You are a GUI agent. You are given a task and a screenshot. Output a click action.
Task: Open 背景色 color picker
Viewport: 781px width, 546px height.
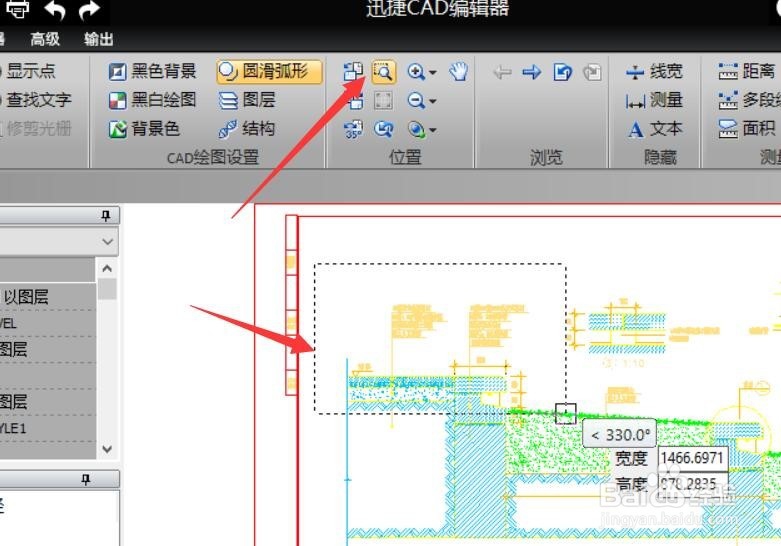[144, 129]
